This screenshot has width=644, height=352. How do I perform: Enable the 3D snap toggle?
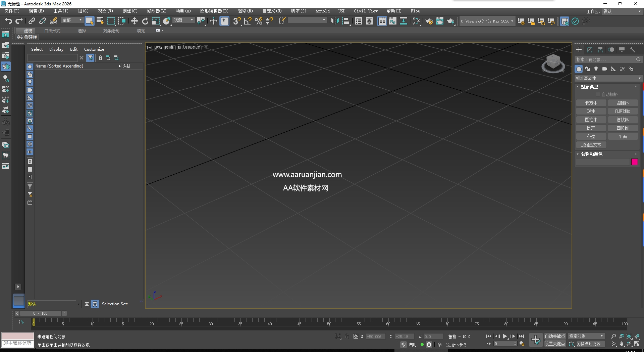click(236, 21)
